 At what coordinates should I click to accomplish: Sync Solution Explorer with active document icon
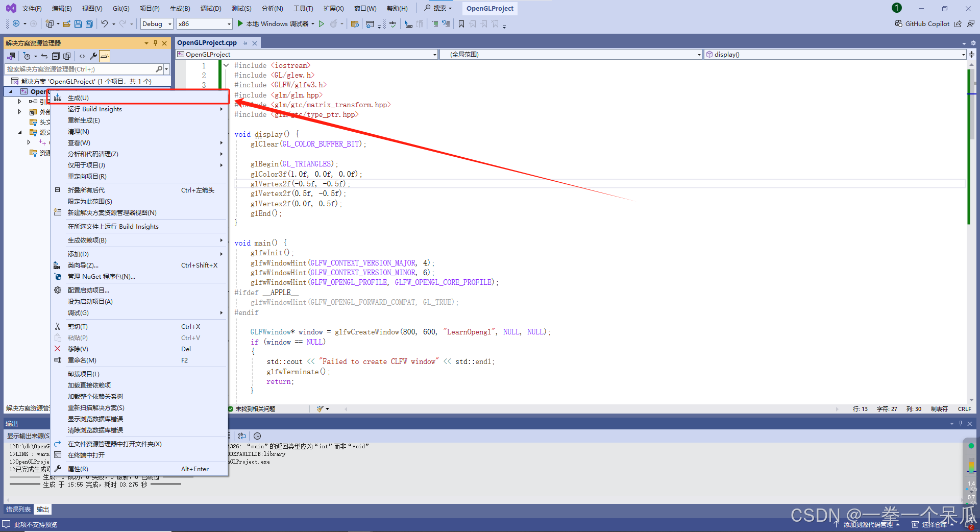(x=44, y=56)
